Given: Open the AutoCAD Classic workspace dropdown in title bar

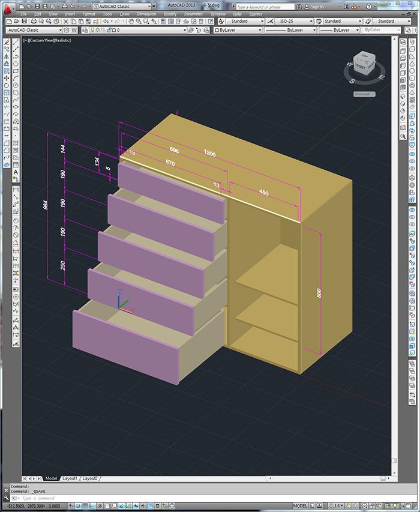Looking at the screenshot, I should pos(121,6).
